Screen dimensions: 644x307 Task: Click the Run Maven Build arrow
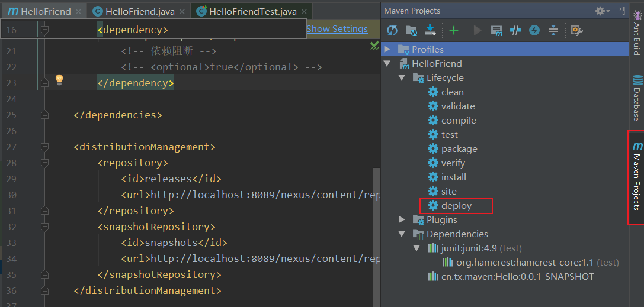coord(478,30)
